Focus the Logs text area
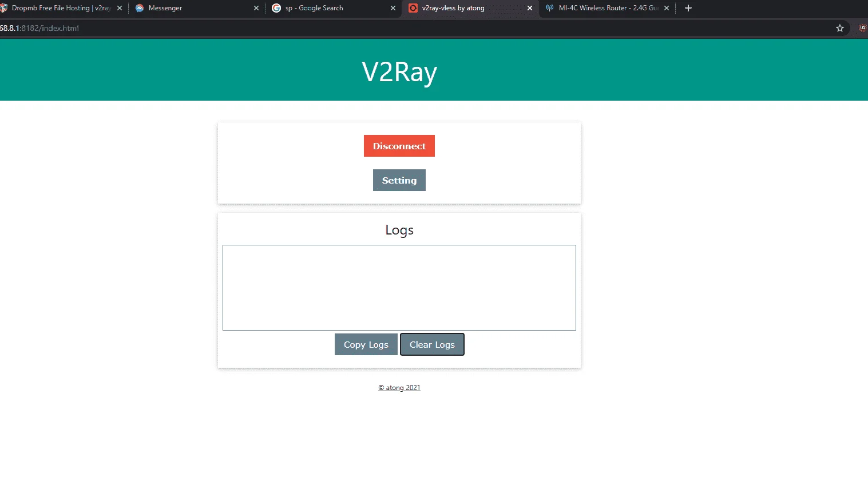868x489 pixels. [399, 288]
